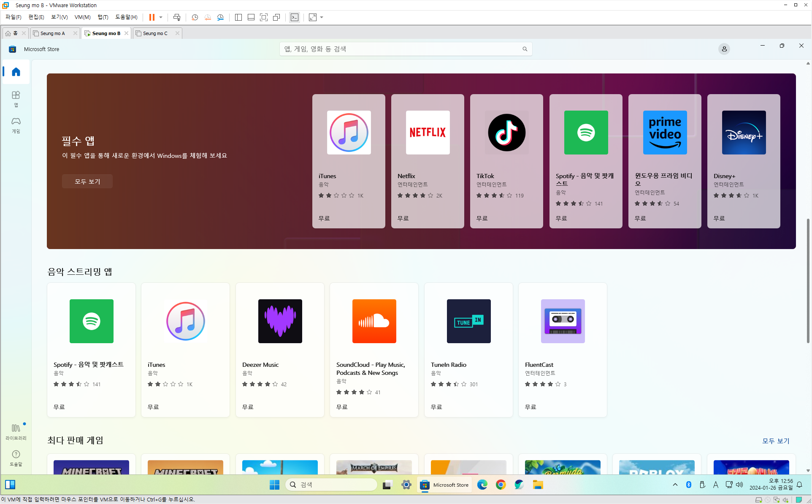Click 모두 보기 link for top-selling games
The image size is (812, 504).
point(775,441)
